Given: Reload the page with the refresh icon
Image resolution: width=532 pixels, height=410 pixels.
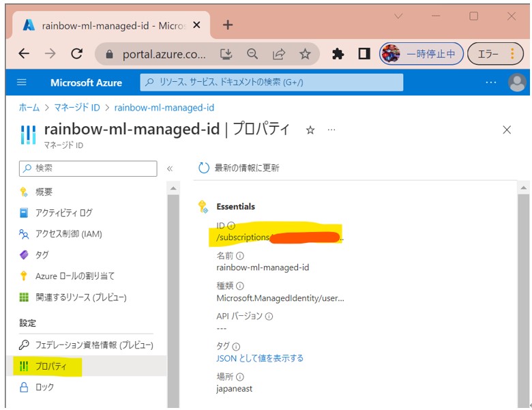Looking at the screenshot, I should (x=76, y=54).
